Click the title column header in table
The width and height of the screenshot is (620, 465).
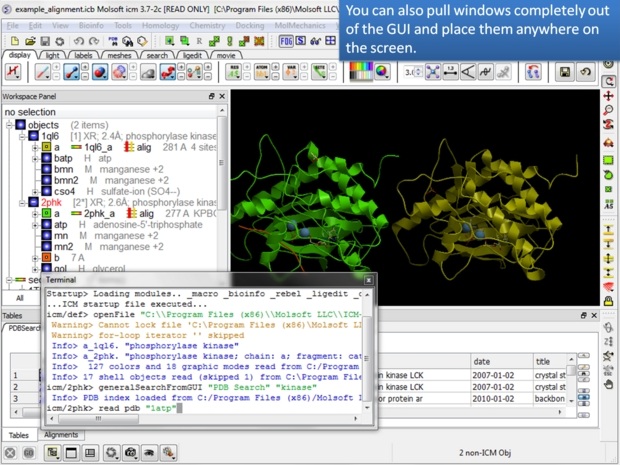point(543,361)
